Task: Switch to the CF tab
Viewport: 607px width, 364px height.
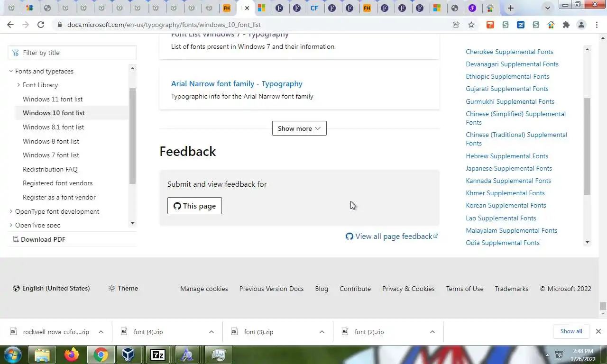Action: tap(314, 8)
